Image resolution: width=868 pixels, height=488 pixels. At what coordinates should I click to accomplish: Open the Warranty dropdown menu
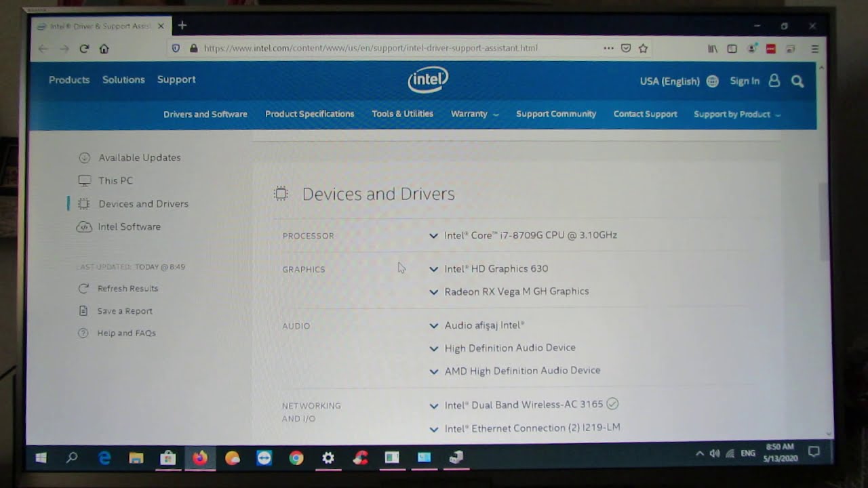click(475, 114)
